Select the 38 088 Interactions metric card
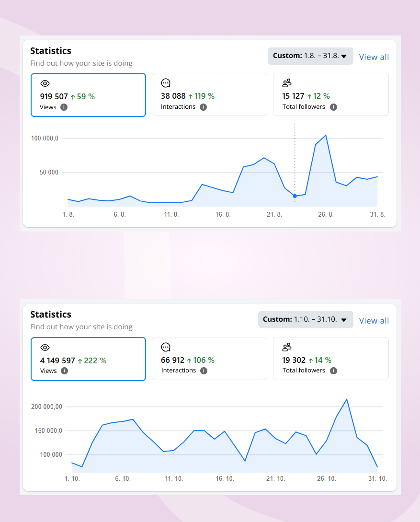 (209, 94)
